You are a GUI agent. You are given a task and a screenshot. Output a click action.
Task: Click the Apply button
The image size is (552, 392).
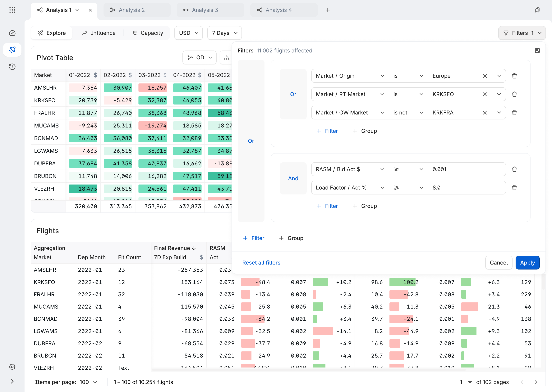[527, 263]
